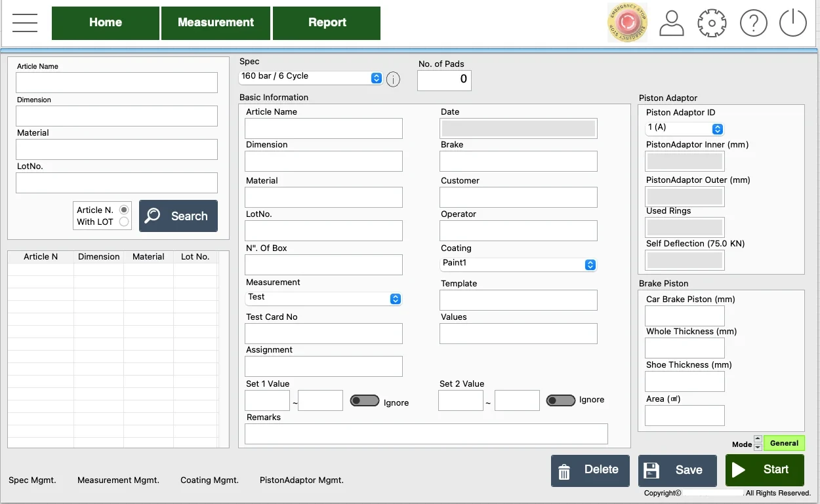The image size is (820, 504).
Task: Open the Piston Adaptor ID dropdown
Action: (x=684, y=128)
